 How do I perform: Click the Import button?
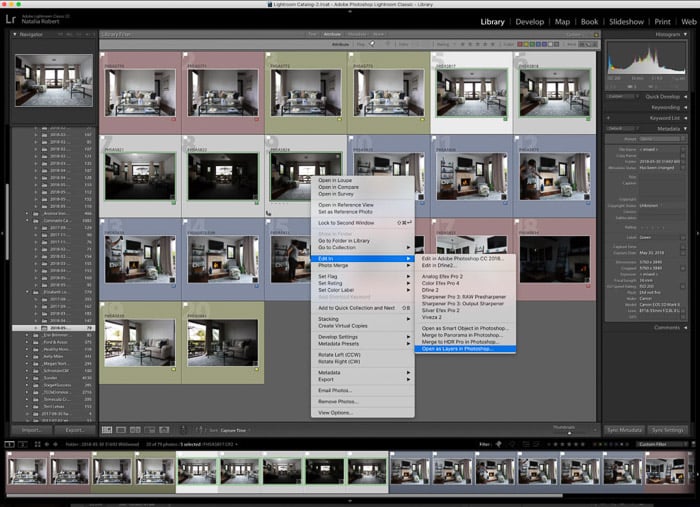(31, 430)
